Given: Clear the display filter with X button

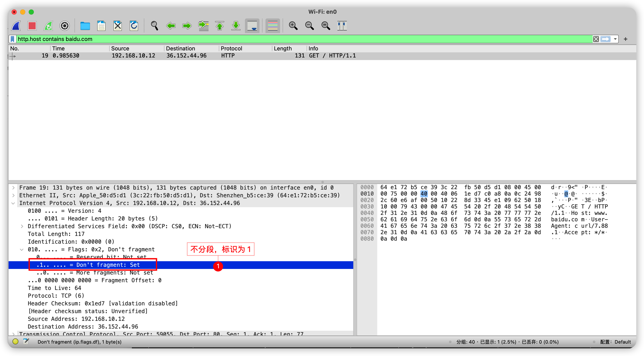Looking at the screenshot, I should click(596, 39).
